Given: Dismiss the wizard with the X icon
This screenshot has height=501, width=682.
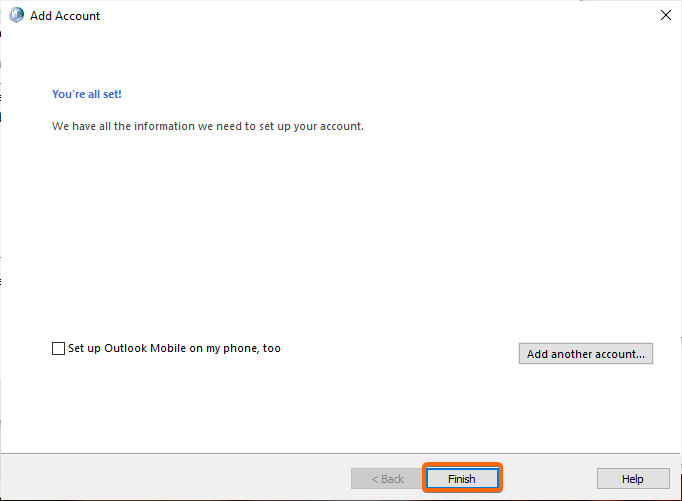Looking at the screenshot, I should 665,15.
